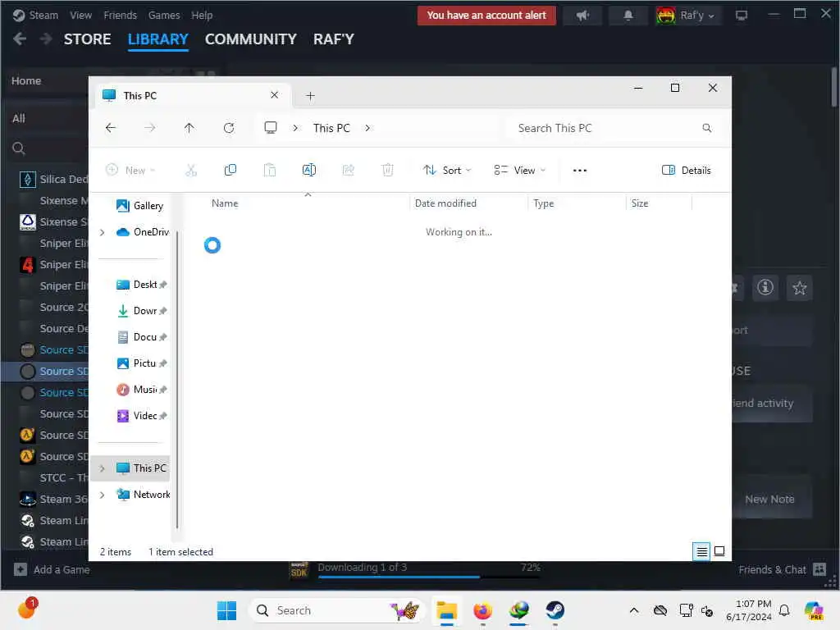Click the Search This PC field
This screenshot has height=630, width=840.
tap(615, 128)
